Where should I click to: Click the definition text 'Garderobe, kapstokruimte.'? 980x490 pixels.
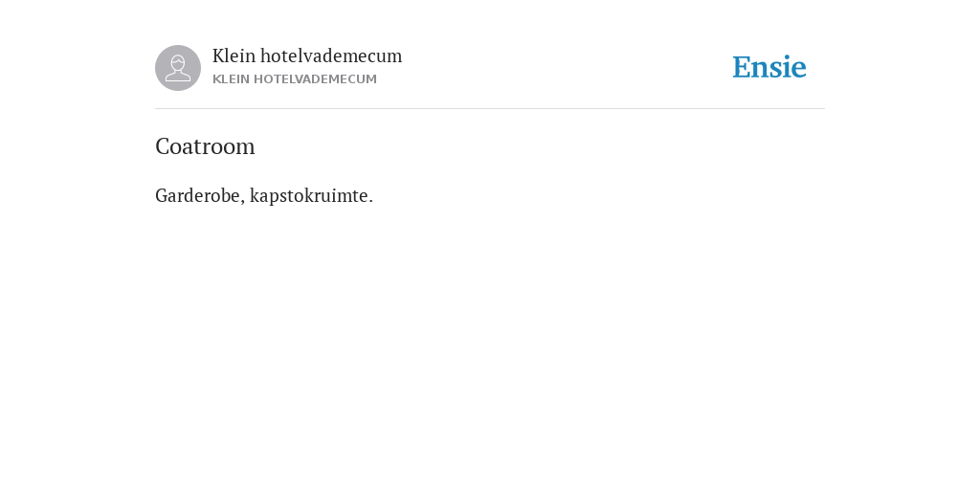click(x=264, y=195)
